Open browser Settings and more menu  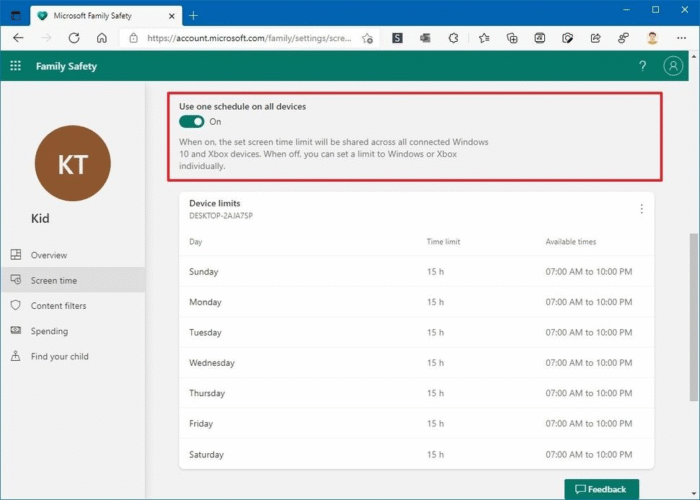tap(680, 38)
